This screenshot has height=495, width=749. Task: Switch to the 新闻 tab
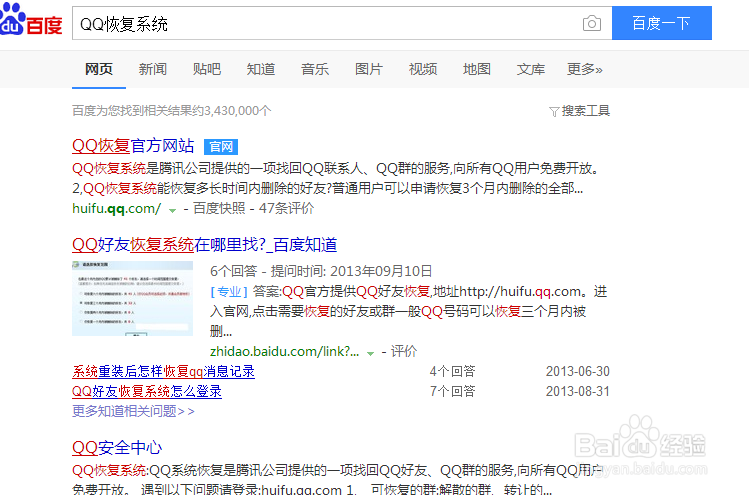pos(153,69)
